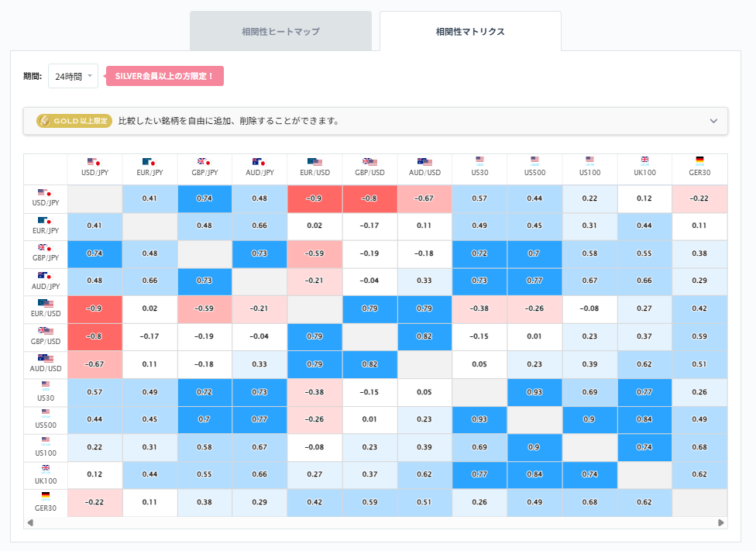This screenshot has height=551, width=756.
Task: Select the 0.93 cell in US30 row
Action: coord(534,392)
